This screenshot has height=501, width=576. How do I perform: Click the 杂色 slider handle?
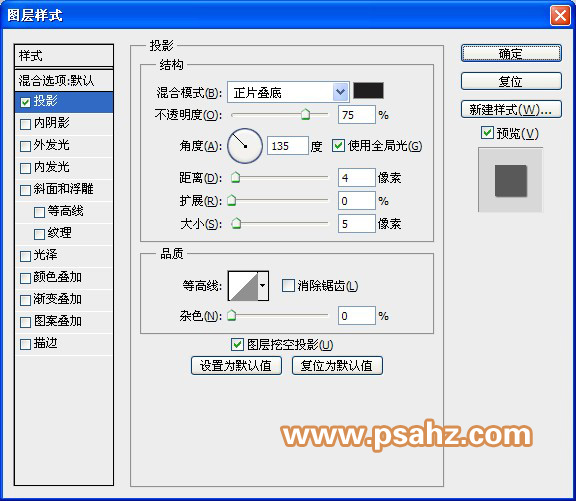pyautogui.click(x=232, y=316)
